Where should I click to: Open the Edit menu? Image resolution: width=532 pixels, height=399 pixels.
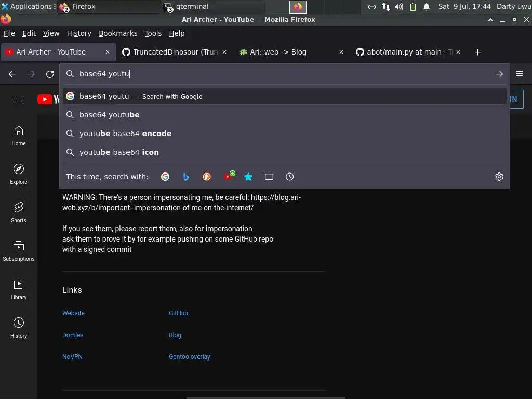pos(29,33)
